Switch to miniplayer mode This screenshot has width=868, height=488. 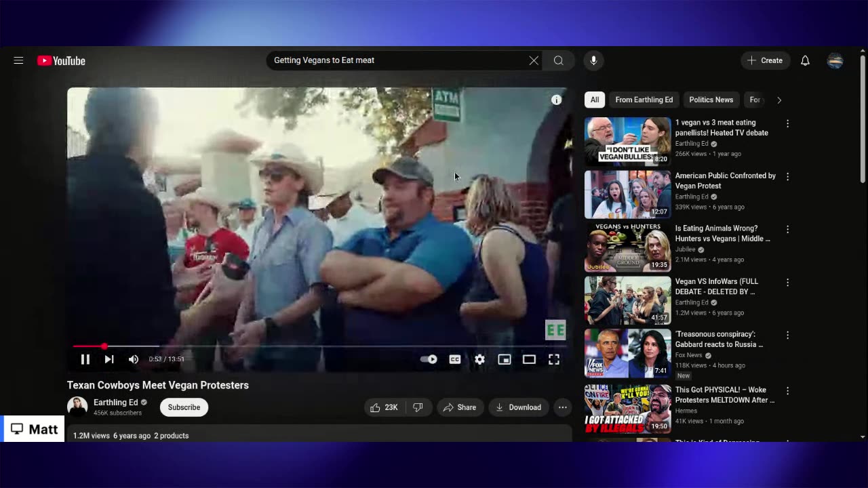[x=505, y=359]
